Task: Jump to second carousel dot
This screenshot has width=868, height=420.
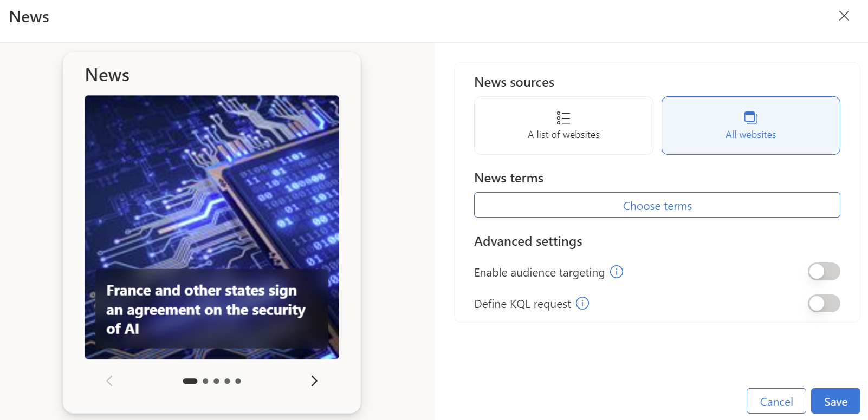Action: [x=205, y=381]
